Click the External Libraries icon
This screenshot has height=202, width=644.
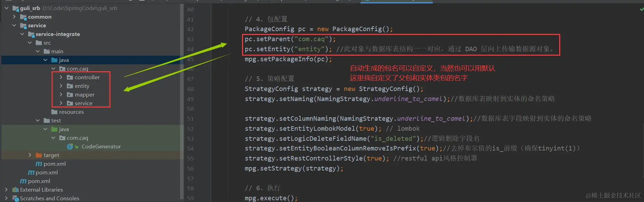16,190
